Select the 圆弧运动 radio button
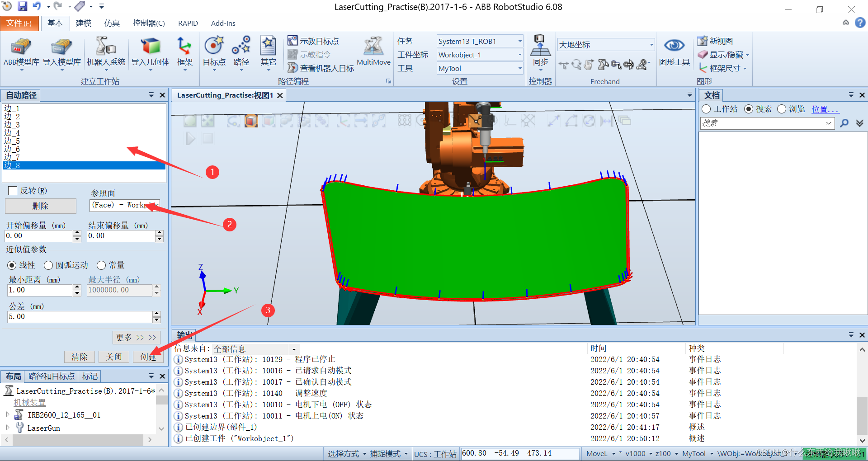This screenshot has width=868, height=461. [48, 265]
